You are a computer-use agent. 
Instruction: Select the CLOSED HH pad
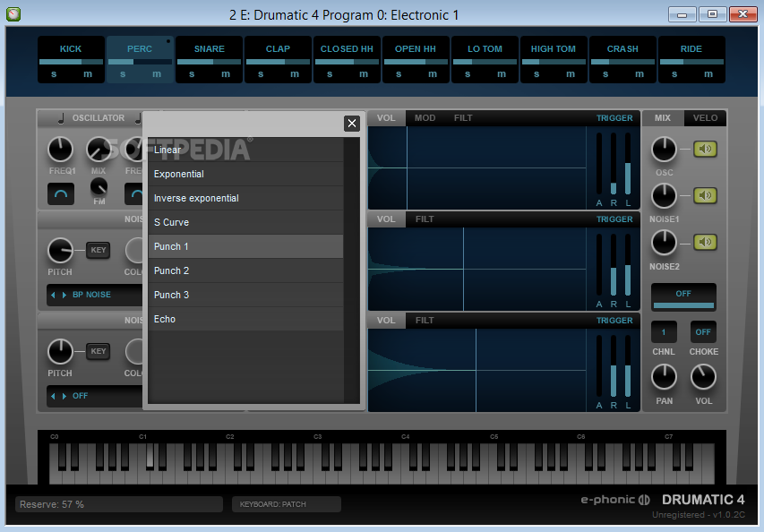[347, 48]
